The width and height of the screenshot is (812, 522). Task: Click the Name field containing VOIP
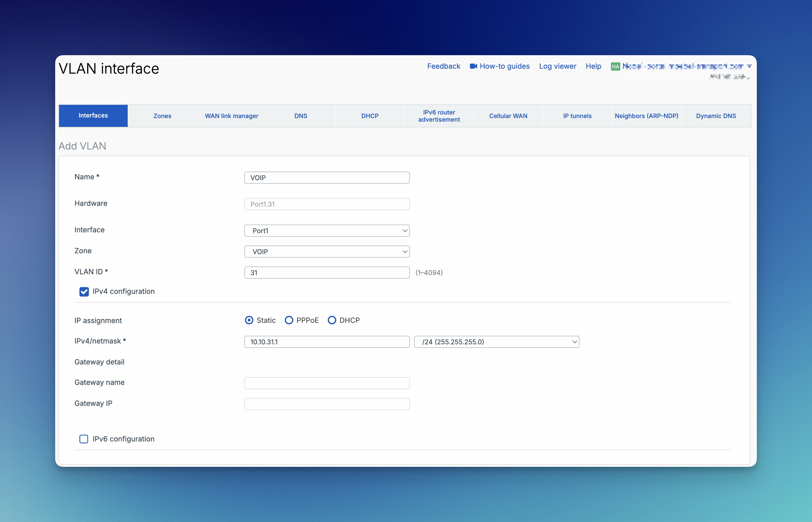(x=327, y=178)
